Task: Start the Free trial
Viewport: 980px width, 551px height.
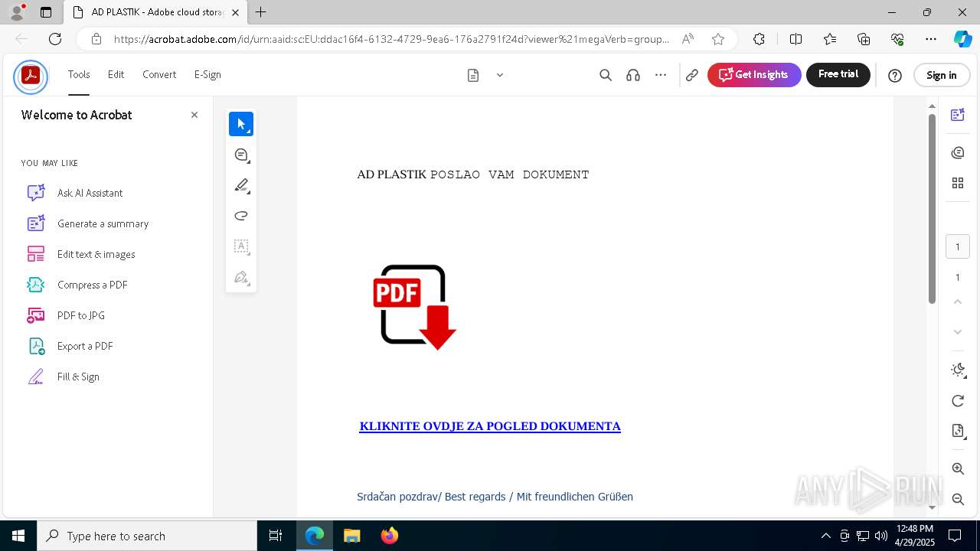Action: pyautogui.click(x=838, y=74)
